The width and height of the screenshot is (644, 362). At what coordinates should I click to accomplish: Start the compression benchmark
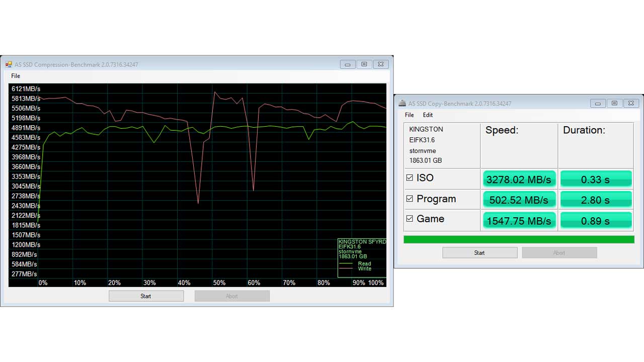pyautogui.click(x=146, y=296)
